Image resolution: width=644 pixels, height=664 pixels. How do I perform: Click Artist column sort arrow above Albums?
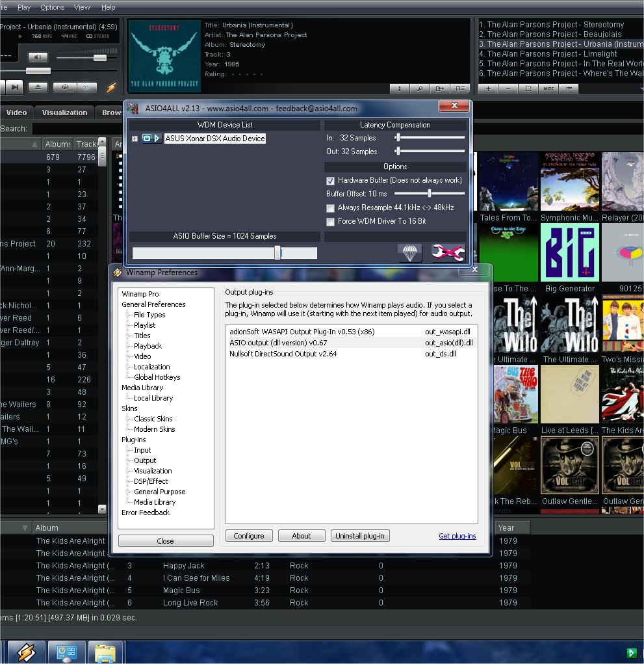pos(34,144)
